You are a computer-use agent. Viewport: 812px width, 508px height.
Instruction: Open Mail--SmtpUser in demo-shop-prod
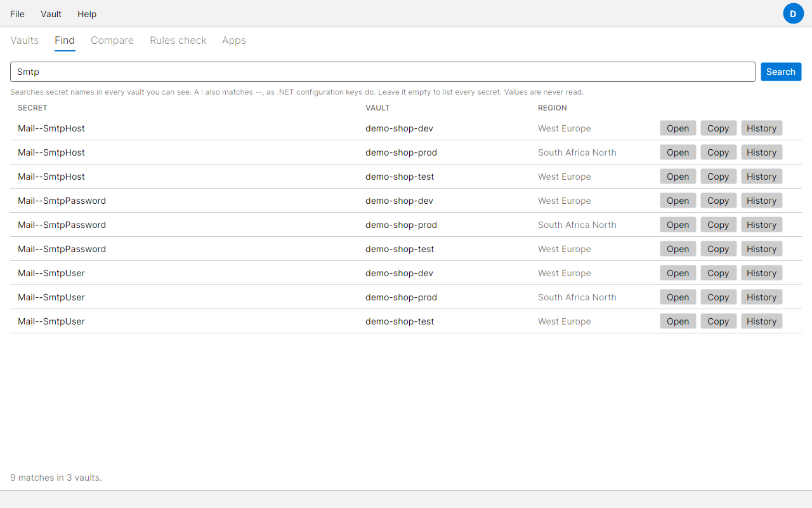(x=678, y=297)
